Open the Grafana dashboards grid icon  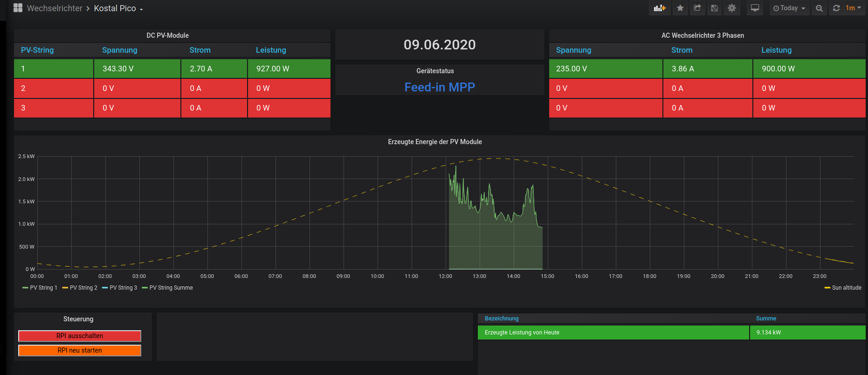coord(18,8)
